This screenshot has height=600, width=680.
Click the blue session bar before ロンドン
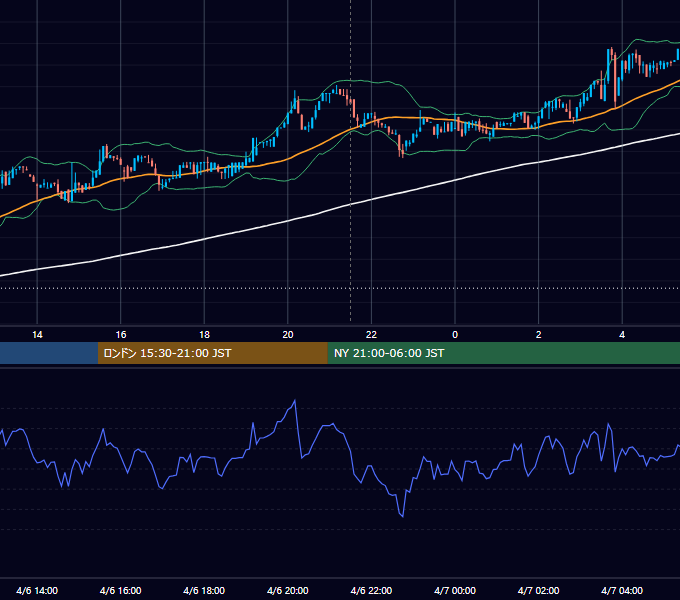(49, 353)
